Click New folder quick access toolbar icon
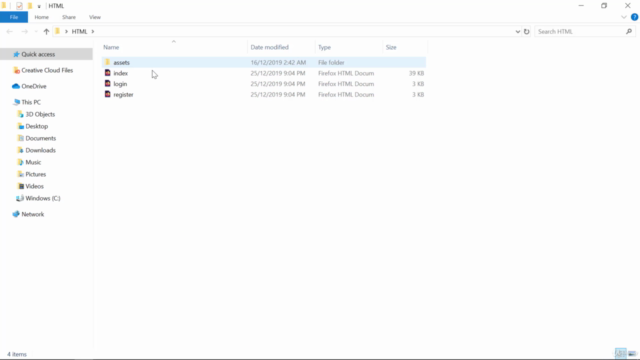640x360 pixels. pos(29,6)
